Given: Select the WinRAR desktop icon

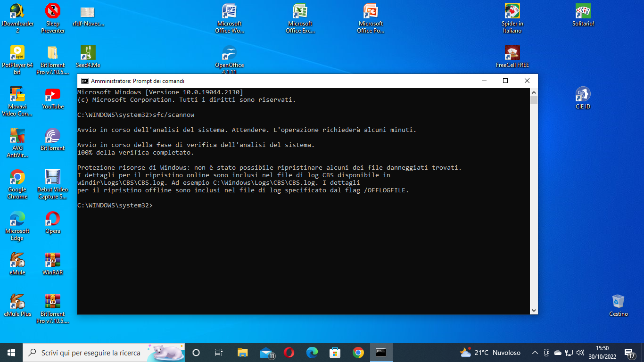Looking at the screenshot, I should [x=53, y=264].
